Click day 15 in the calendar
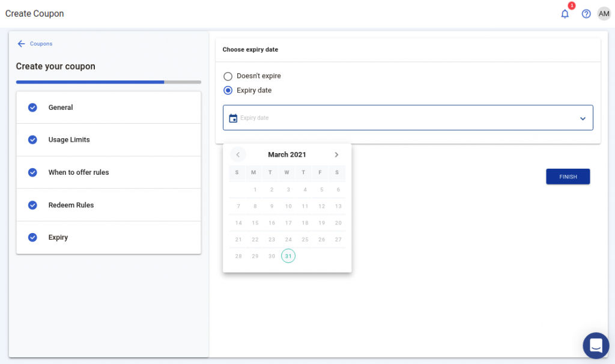 [x=255, y=223]
